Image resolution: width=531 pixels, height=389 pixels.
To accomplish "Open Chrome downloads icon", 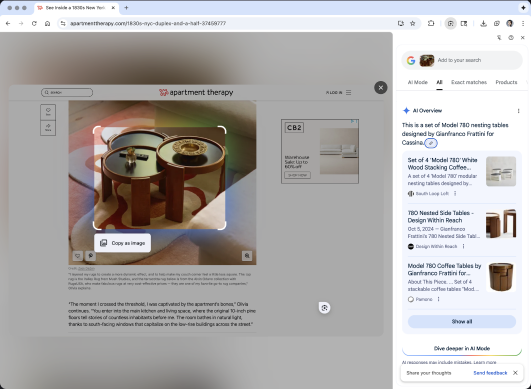I will click(x=484, y=23).
